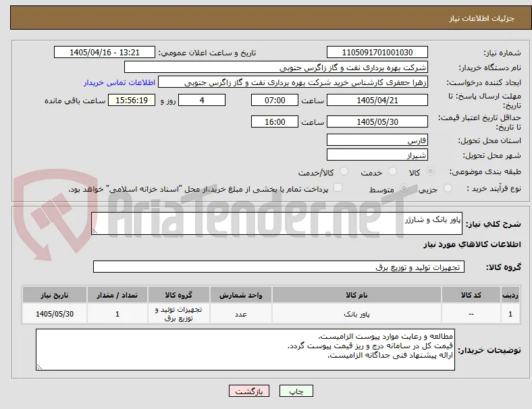This screenshot has height=409, width=532.
Task: Click the بازگشت back button
Action: (249, 391)
